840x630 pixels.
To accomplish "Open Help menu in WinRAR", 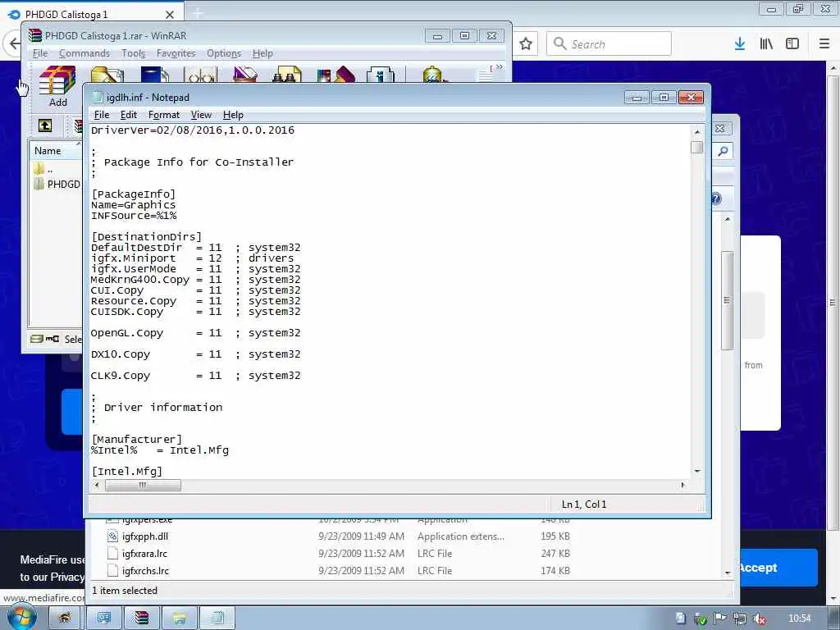I will (x=262, y=53).
